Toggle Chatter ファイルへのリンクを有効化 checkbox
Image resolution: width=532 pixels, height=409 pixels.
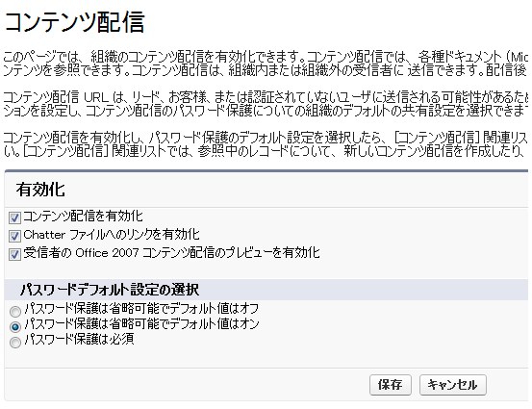[x=14, y=236]
